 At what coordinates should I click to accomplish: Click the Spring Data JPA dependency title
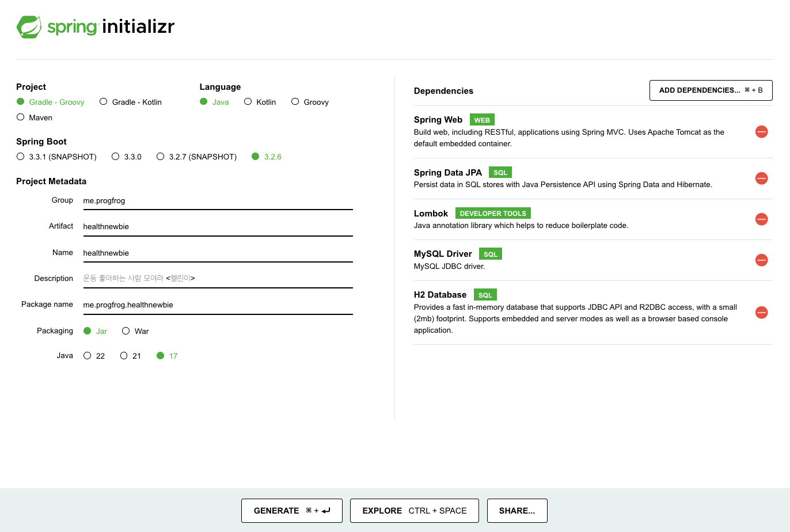[x=448, y=173]
